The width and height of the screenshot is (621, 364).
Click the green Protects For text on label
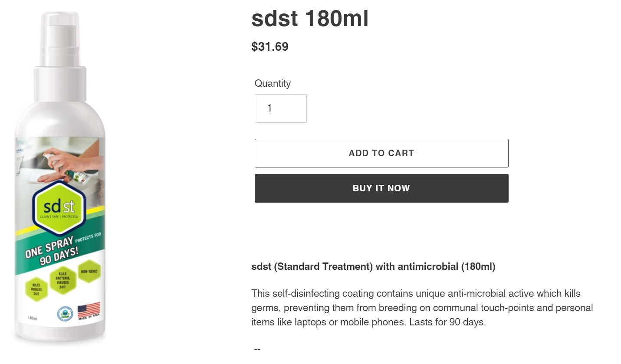pyautogui.click(x=88, y=238)
